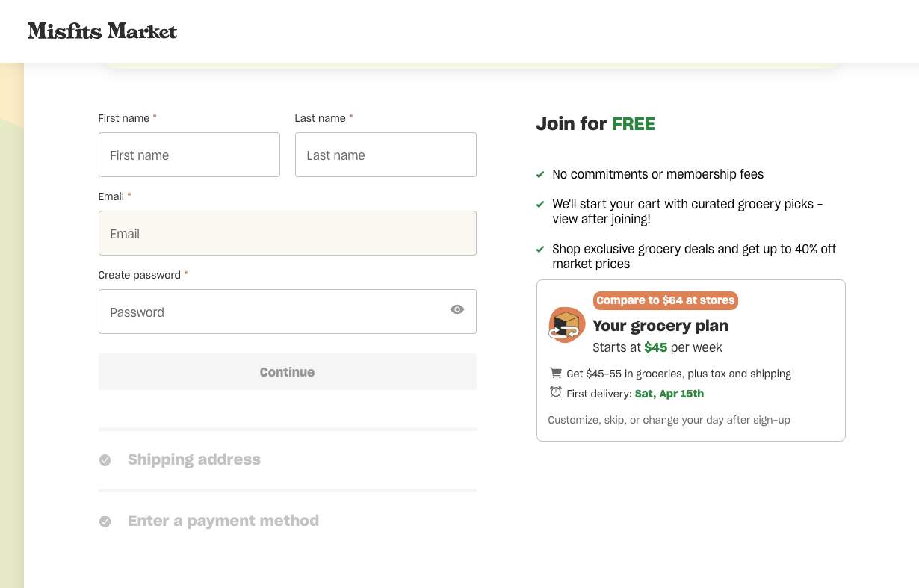Expand the Shipping address section
The image size is (919, 588).
(x=194, y=460)
